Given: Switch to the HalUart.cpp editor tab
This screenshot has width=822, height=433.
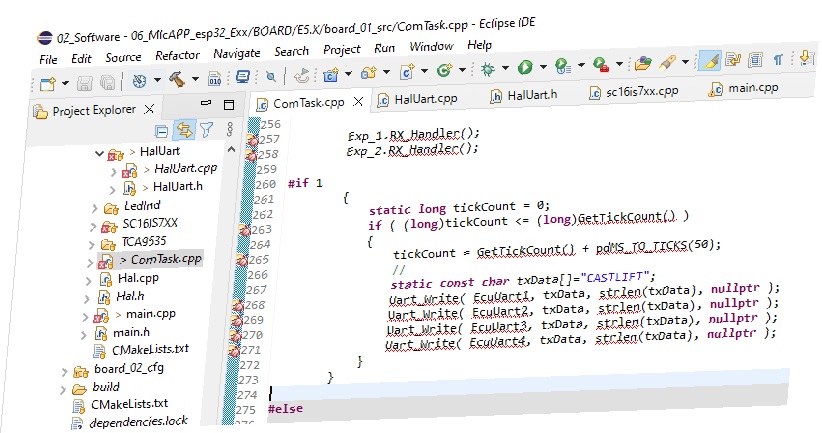Looking at the screenshot, I should (x=418, y=99).
